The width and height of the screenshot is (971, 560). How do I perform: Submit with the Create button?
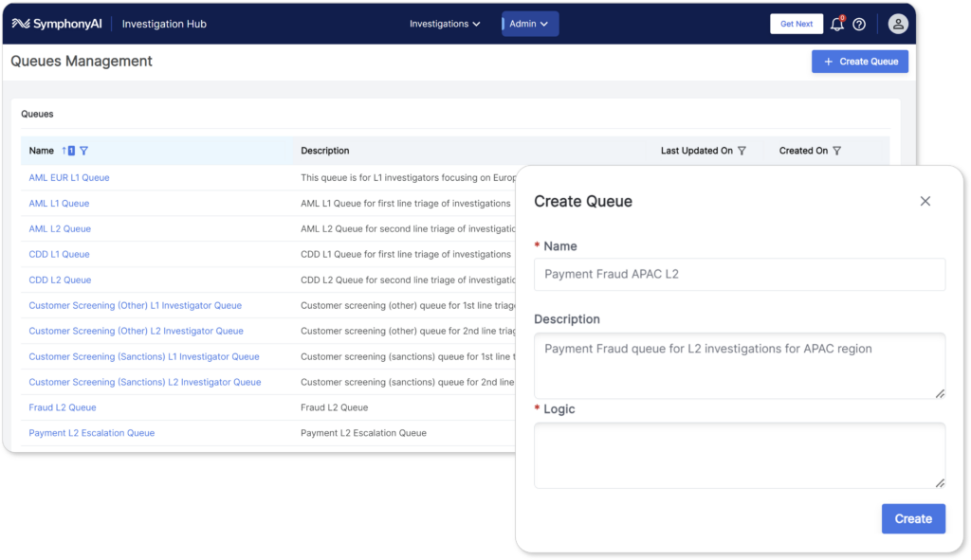[x=913, y=518]
